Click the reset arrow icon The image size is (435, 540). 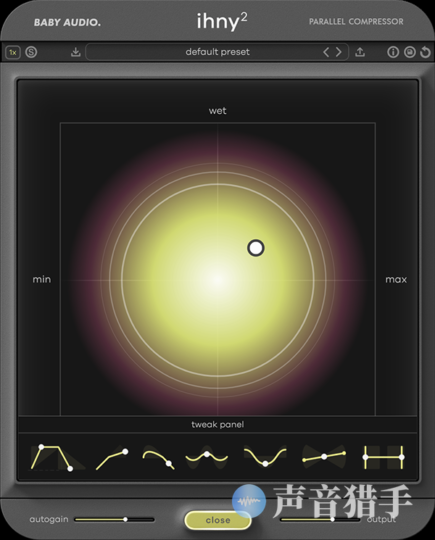click(x=425, y=52)
